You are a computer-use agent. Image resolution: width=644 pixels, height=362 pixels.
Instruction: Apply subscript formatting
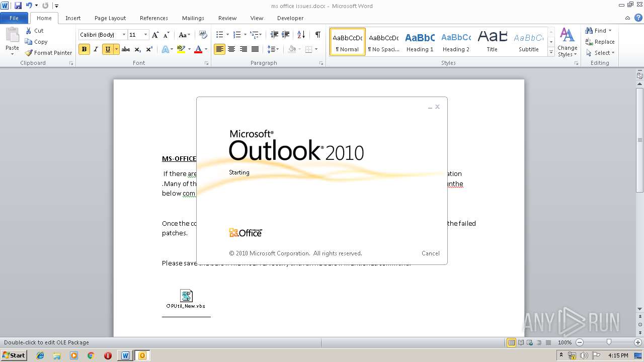138,49
